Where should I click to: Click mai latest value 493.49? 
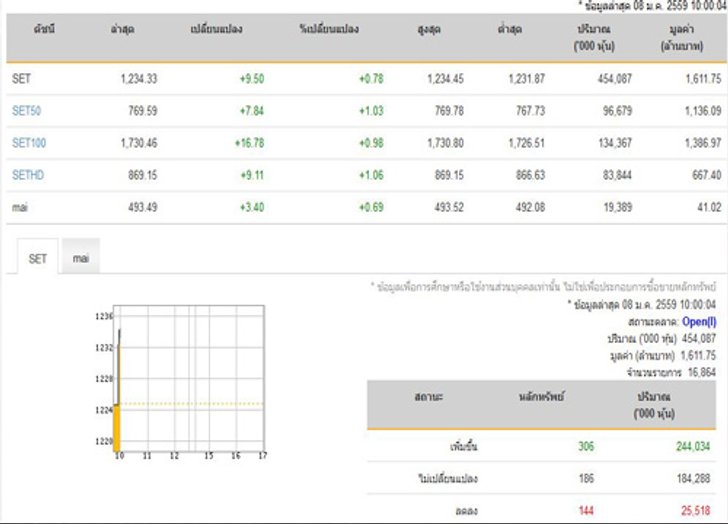143,207
